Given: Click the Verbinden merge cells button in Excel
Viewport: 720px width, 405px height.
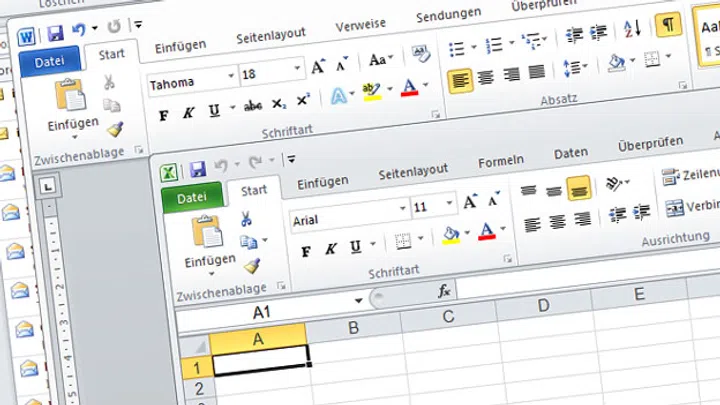Looking at the screenshot, I should point(692,208).
